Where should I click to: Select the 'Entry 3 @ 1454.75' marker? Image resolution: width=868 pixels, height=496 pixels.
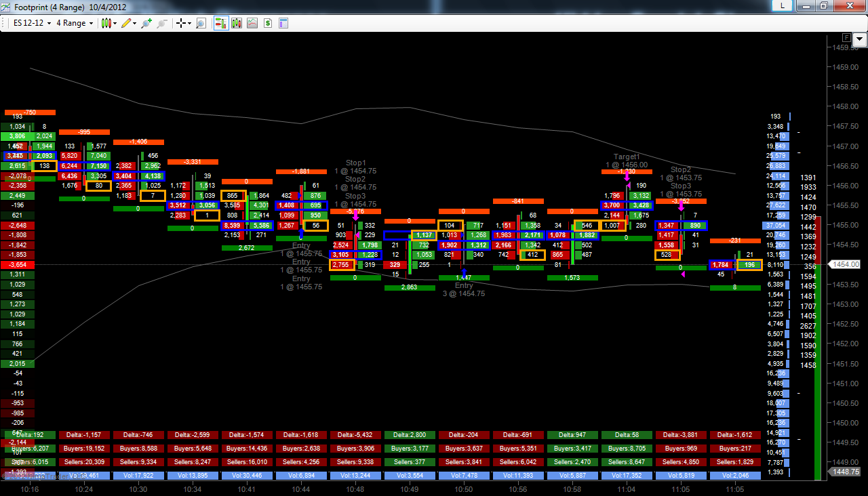pyautogui.click(x=464, y=289)
